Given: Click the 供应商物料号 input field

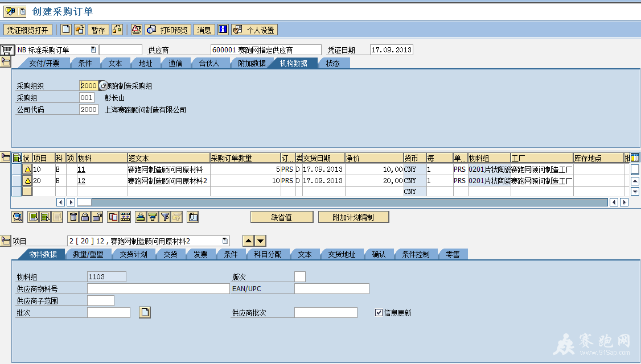Looking at the screenshot, I should (x=158, y=288).
